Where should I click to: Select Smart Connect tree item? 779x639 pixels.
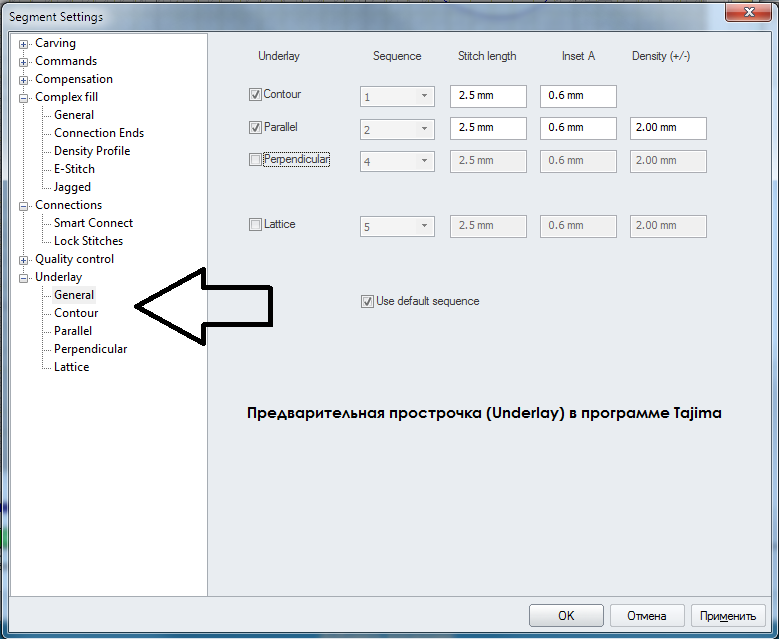point(93,223)
